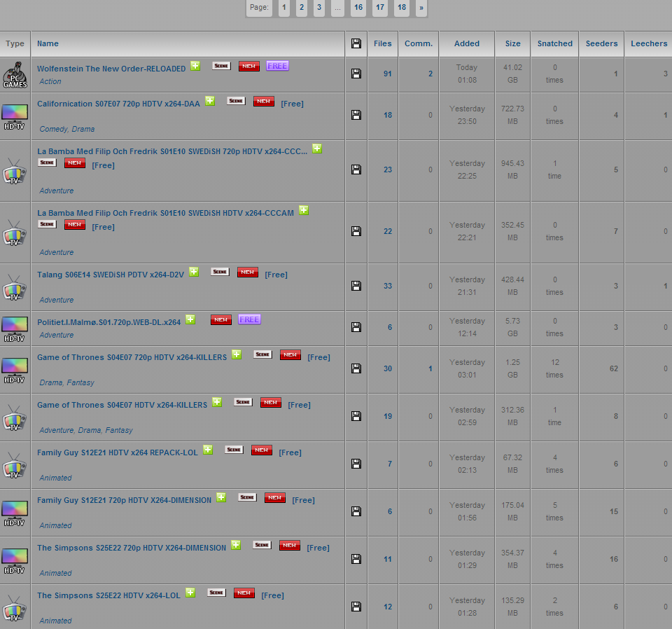This screenshot has width=672, height=629.
Task: Click TV icon beside Family Guy REPACK-LOL
Action: coord(15,465)
